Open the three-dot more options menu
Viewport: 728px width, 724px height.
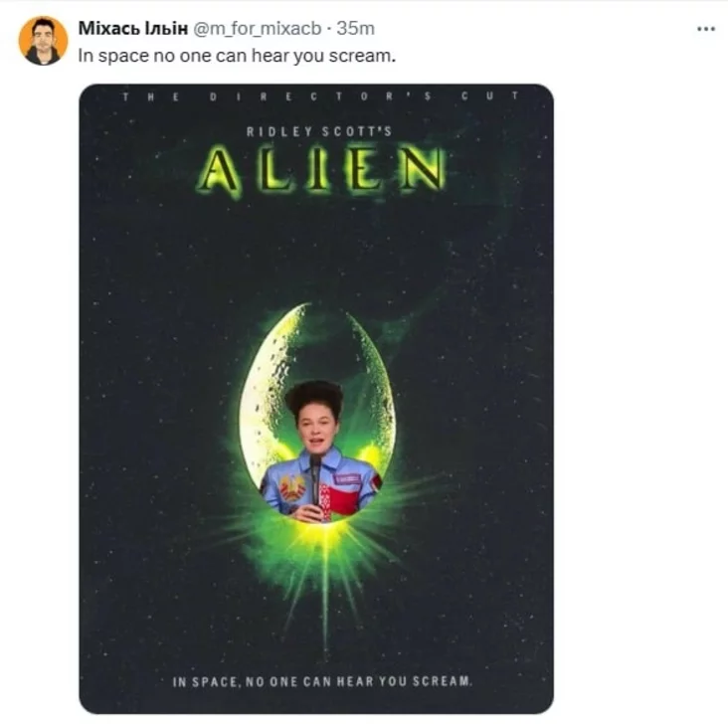pyautogui.click(x=706, y=29)
